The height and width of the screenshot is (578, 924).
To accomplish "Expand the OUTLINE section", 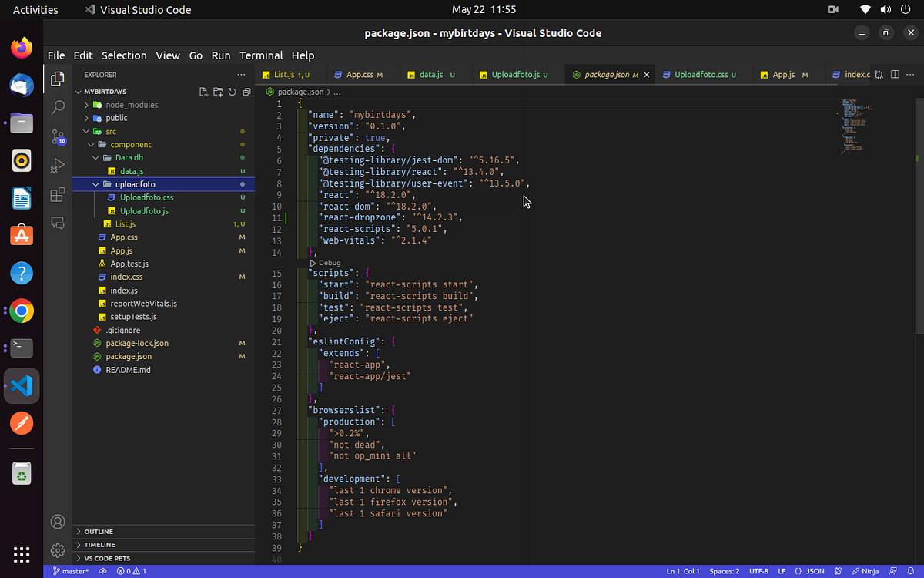I will (164, 532).
